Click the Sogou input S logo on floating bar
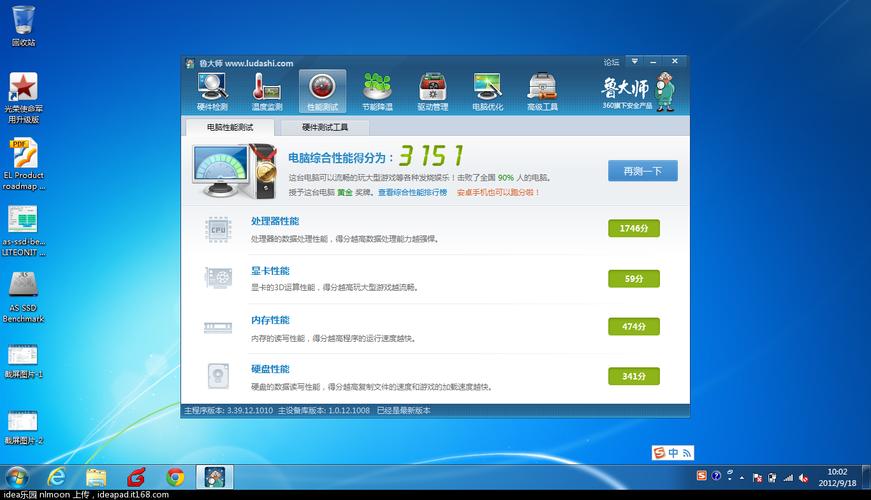This screenshot has height=500, width=871. [659, 453]
